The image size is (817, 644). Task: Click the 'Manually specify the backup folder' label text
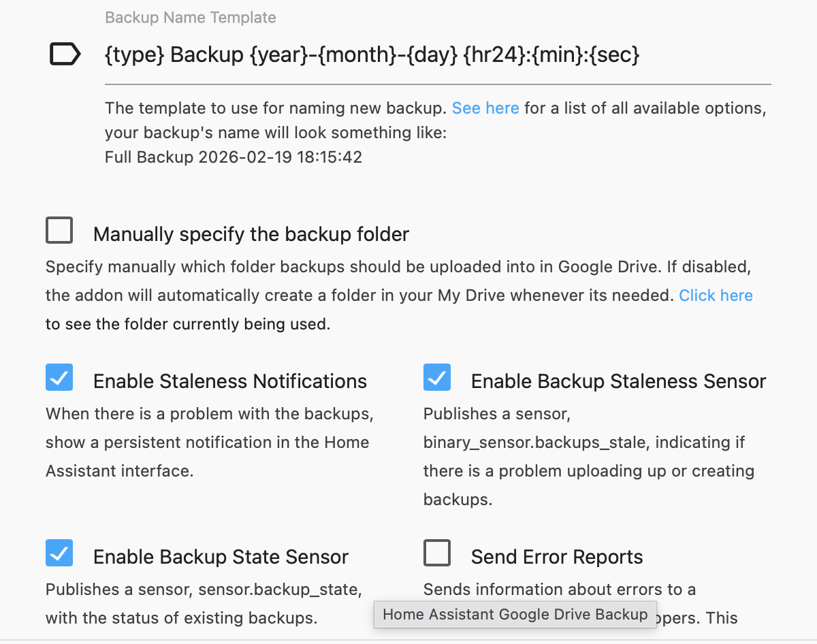pos(251,235)
